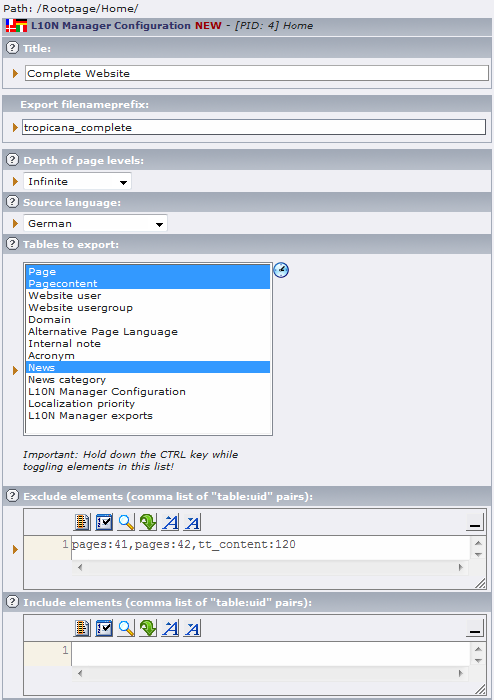
Task: Click first blue A font icon in Include editor
Action: [x=170, y=628]
